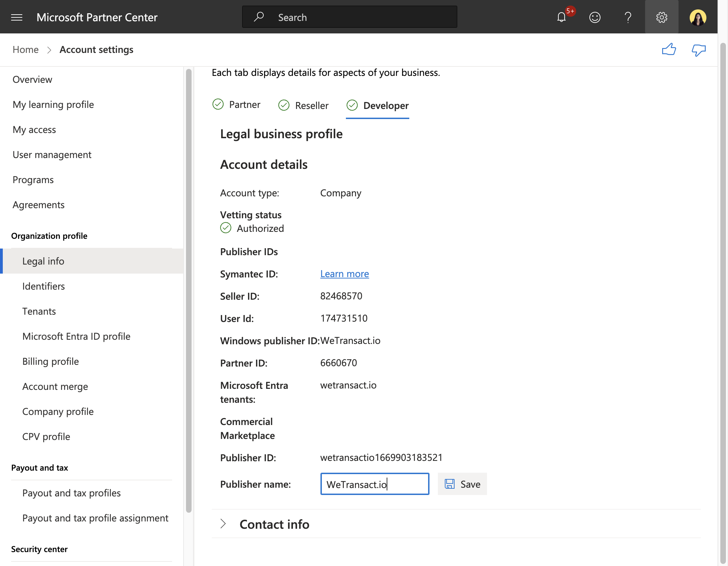728x566 pixels.
Task: Open Tenants page
Action: (39, 311)
